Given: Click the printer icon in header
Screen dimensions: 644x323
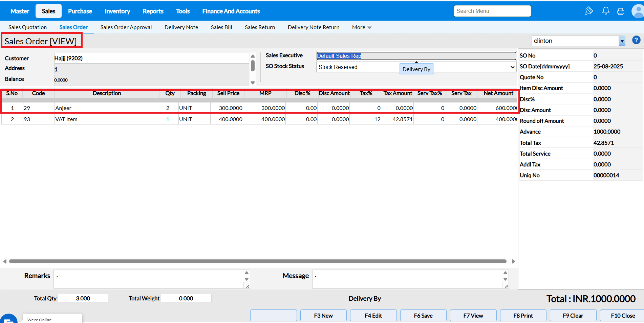Looking at the screenshot, I should pyautogui.click(x=621, y=11).
